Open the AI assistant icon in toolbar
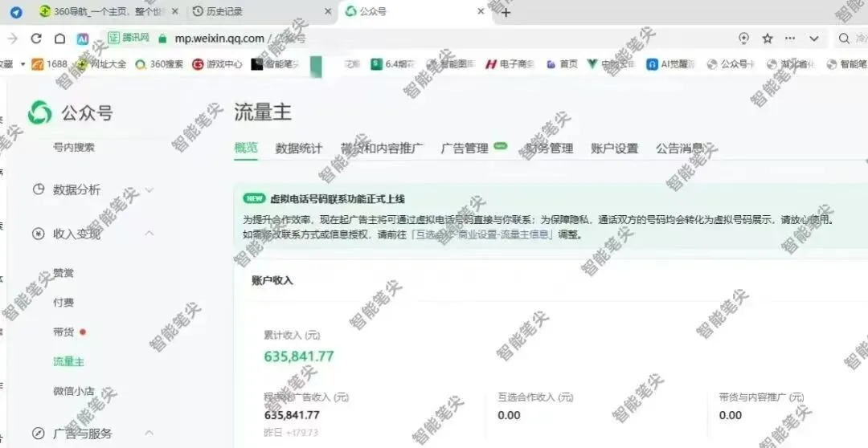868x448 pixels. tap(83, 39)
